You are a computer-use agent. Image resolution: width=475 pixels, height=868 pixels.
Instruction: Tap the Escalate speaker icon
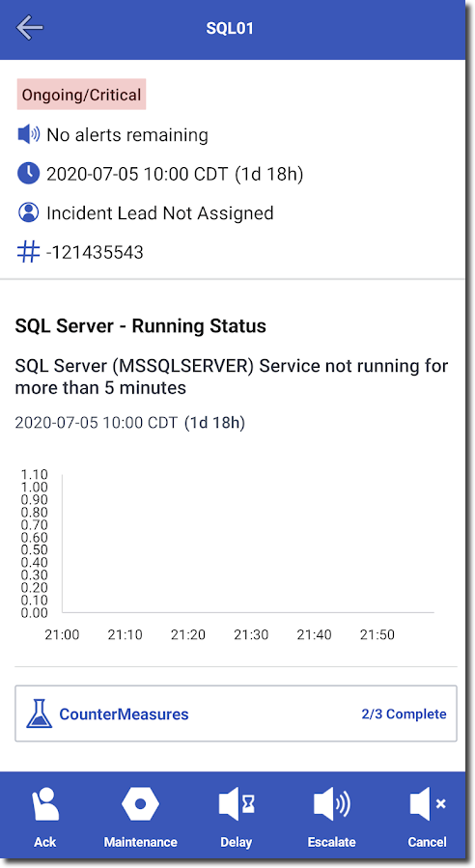(331, 803)
